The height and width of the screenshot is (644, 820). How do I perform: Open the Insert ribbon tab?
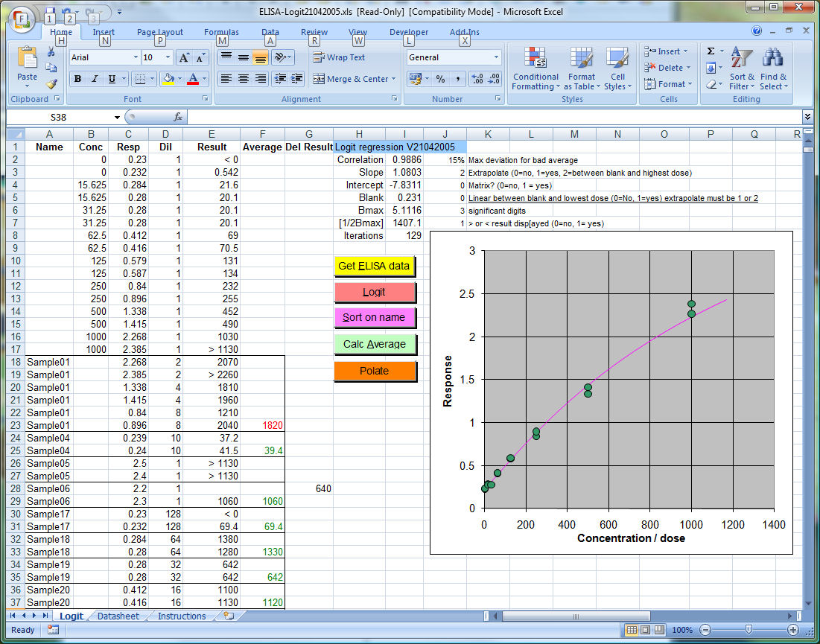click(x=104, y=32)
